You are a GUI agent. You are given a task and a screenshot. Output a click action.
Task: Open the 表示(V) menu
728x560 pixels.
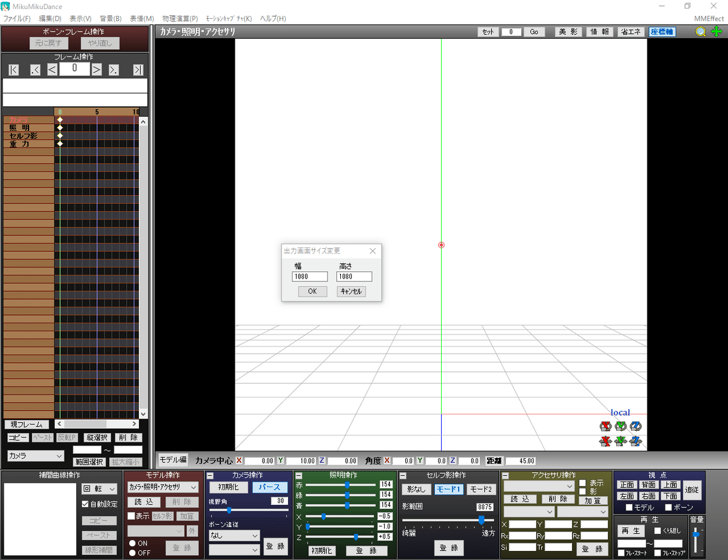[x=80, y=19]
